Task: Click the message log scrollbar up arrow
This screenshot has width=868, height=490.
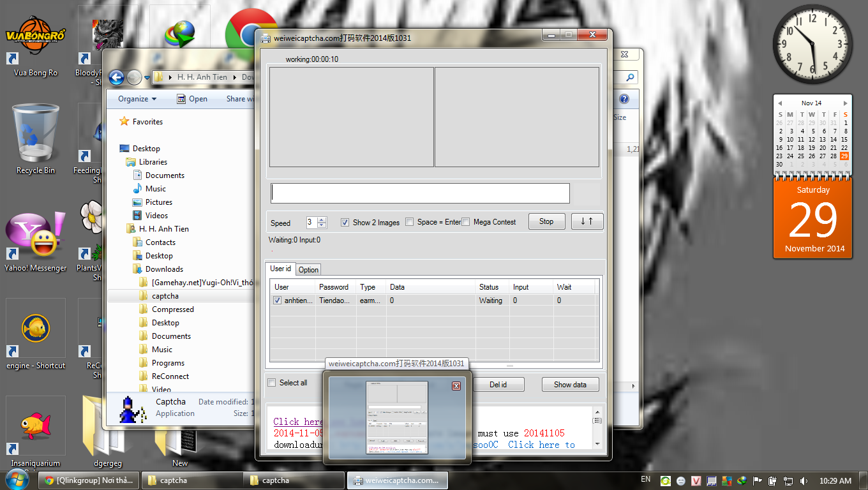Action: (x=597, y=412)
